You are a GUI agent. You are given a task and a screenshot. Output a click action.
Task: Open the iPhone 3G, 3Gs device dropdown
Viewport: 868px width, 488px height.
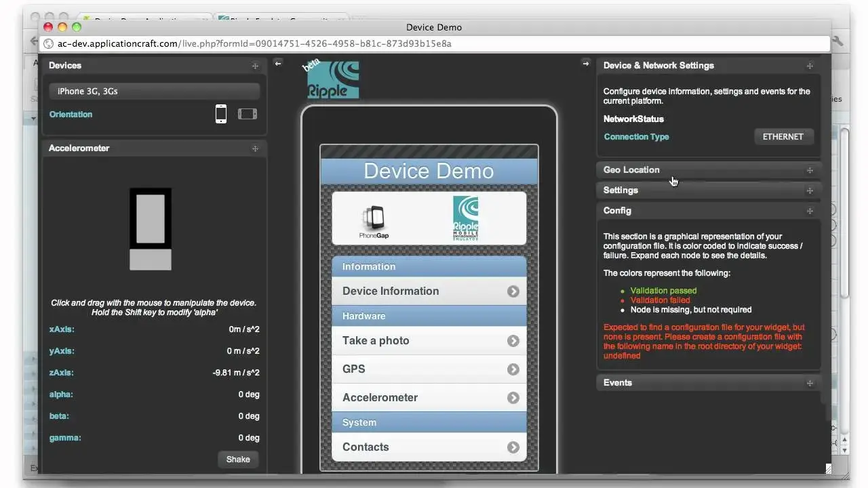[x=153, y=91]
